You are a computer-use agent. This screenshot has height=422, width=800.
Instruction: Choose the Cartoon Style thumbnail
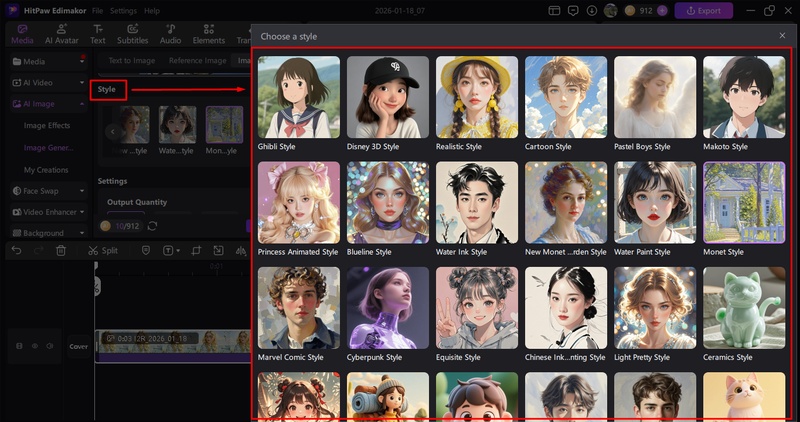[566, 97]
